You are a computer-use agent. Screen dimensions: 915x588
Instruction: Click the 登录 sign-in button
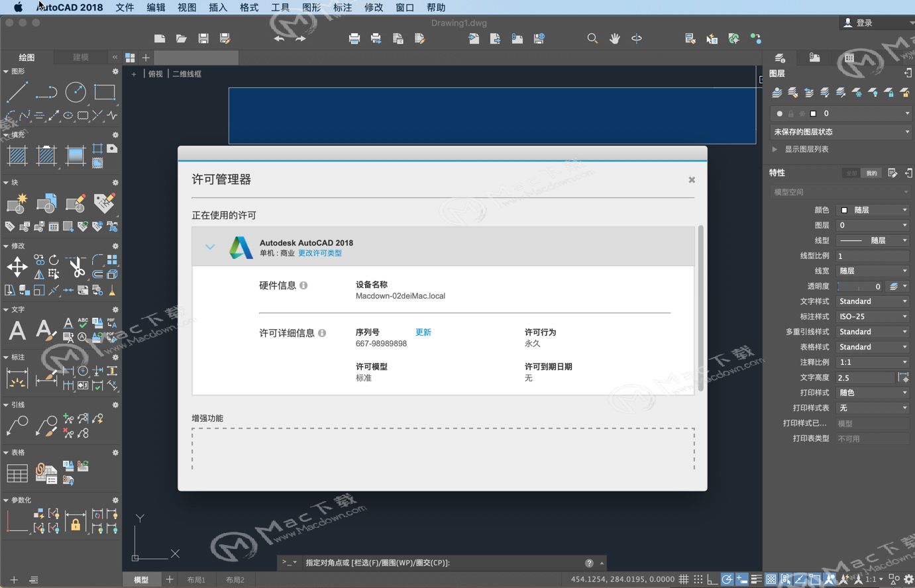point(858,23)
